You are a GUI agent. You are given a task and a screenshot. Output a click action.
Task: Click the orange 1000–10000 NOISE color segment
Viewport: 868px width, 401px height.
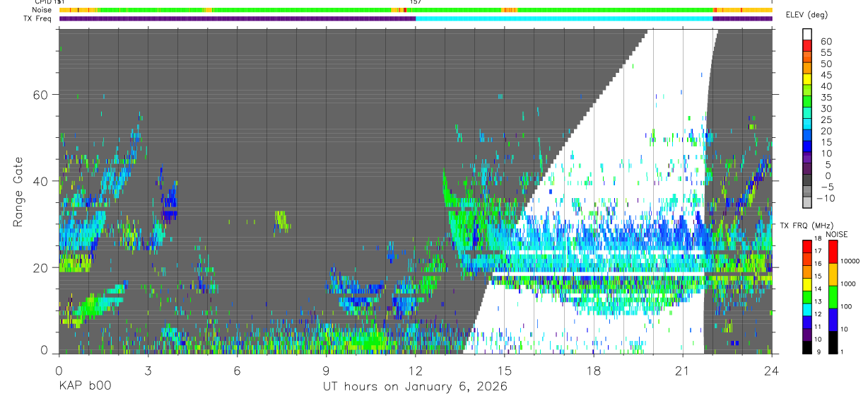pos(833,274)
